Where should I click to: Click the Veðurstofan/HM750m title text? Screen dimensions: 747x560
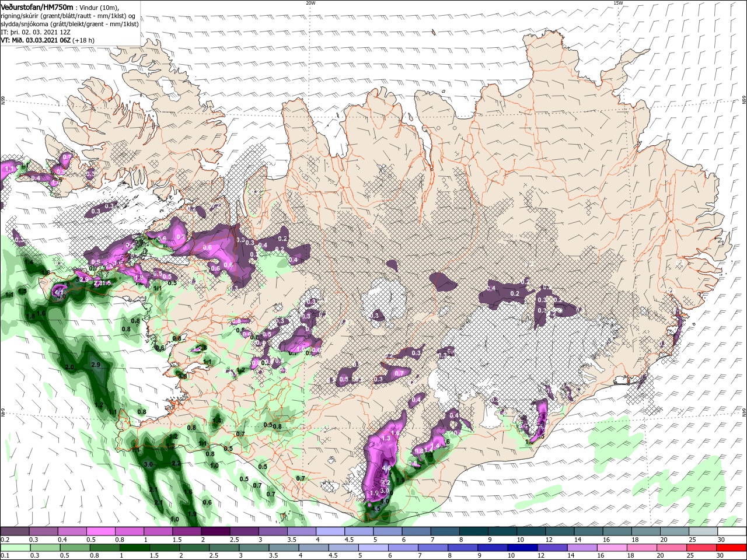click(37, 6)
